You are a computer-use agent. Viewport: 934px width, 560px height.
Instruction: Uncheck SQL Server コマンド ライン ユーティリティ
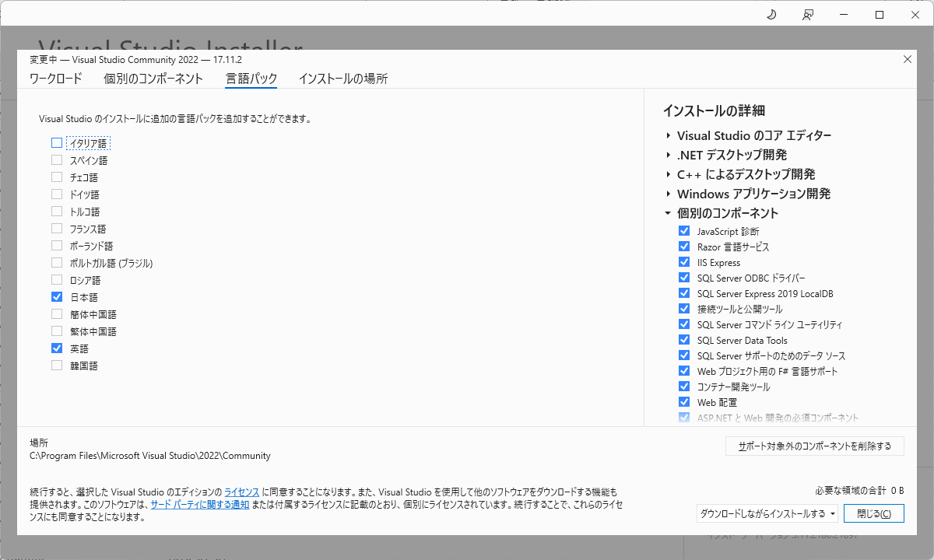pyautogui.click(x=684, y=324)
